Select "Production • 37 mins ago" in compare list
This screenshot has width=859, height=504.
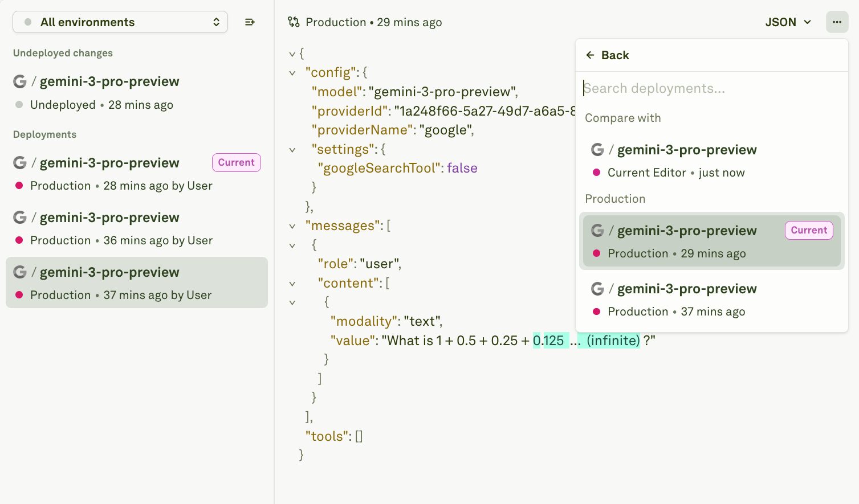(711, 300)
